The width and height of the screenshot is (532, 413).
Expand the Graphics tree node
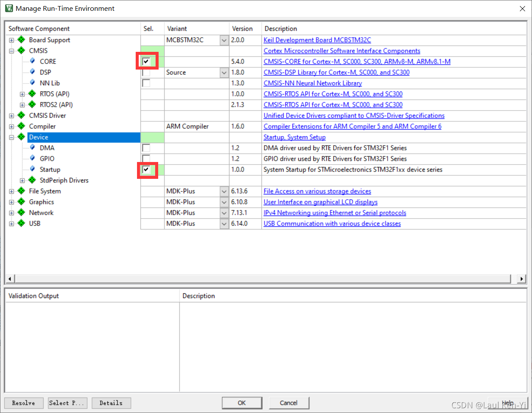12,202
